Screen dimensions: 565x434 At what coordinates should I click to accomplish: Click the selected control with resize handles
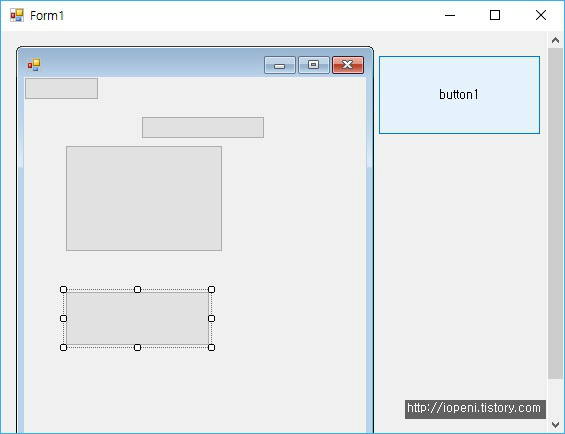137,318
